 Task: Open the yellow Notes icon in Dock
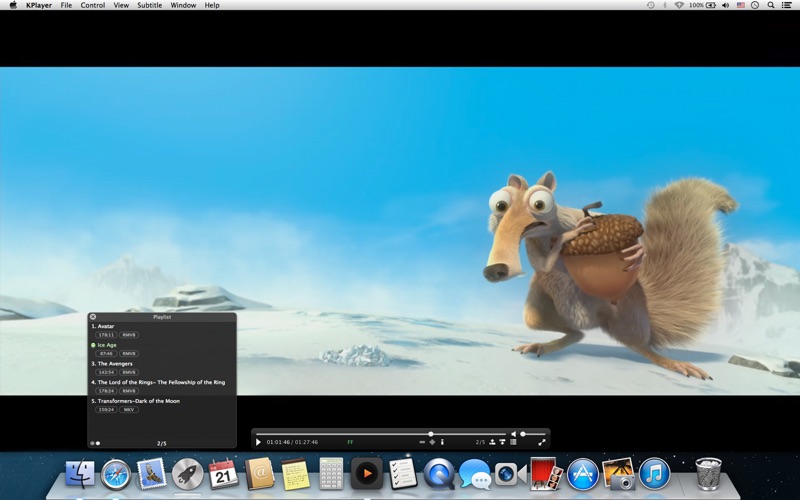(x=295, y=474)
